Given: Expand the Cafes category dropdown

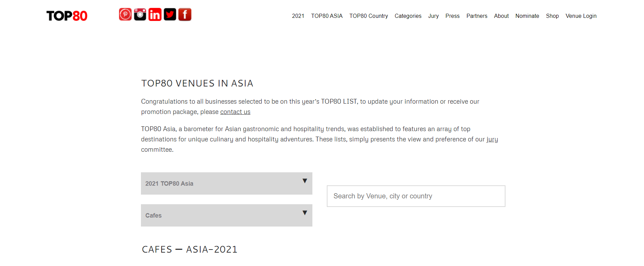Looking at the screenshot, I should [x=226, y=215].
